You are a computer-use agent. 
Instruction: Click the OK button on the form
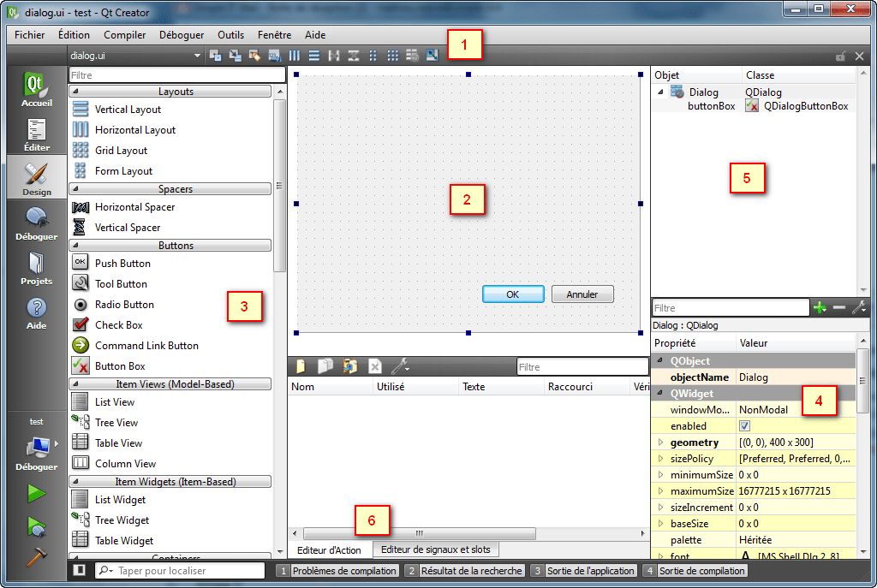tap(513, 294)
